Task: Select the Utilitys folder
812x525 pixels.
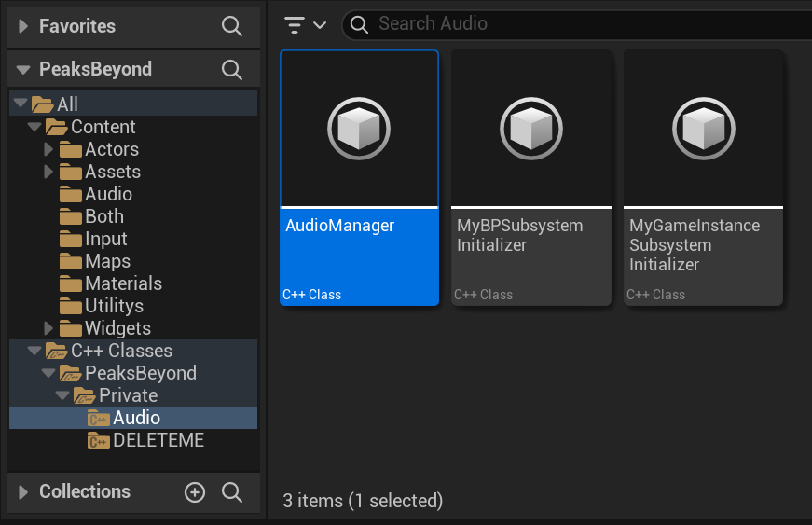Action: tap(114, 306)
